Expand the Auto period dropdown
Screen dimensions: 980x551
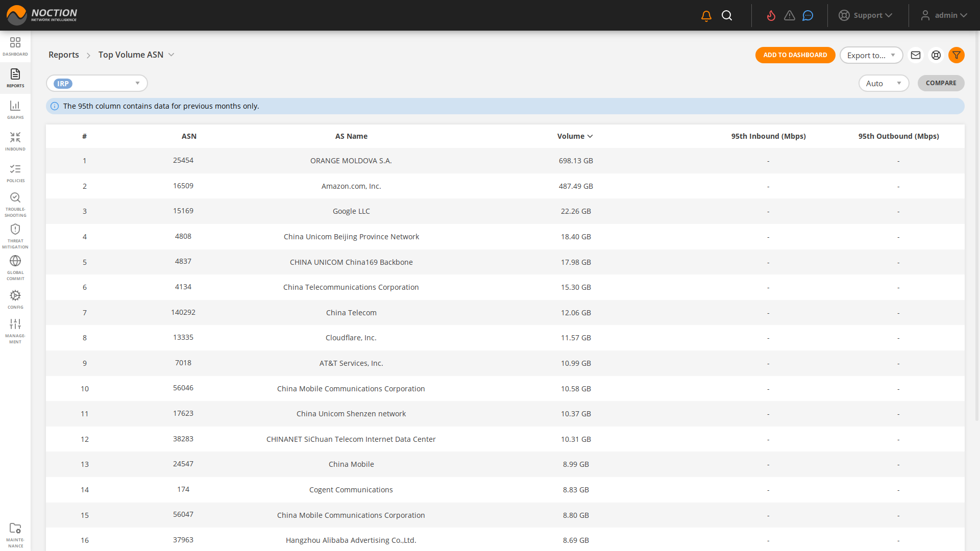(883, 83)
